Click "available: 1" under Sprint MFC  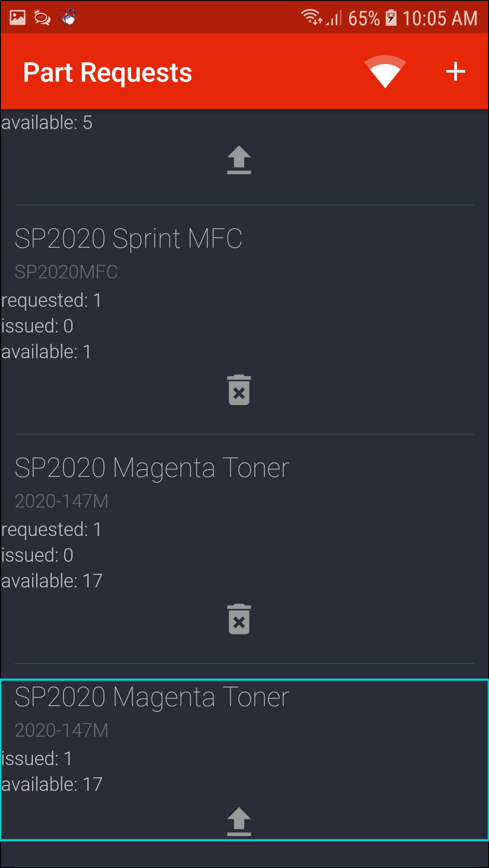coord(46,352)
